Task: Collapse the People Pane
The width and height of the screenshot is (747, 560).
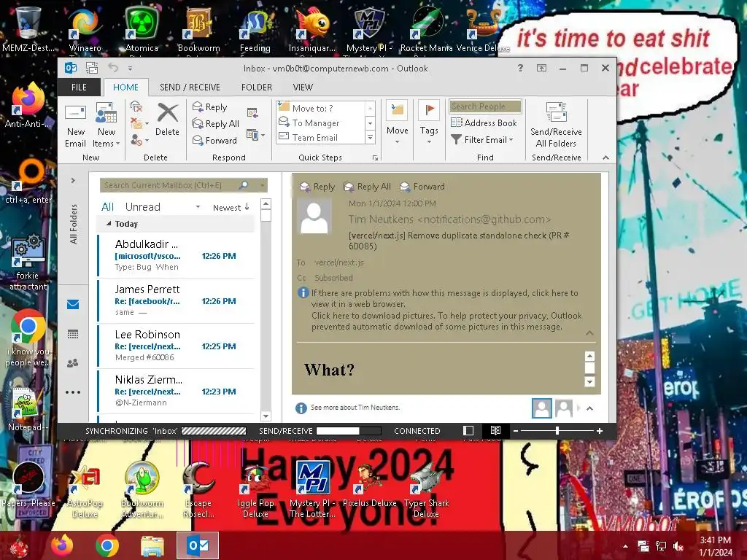Action: (589, 408)
